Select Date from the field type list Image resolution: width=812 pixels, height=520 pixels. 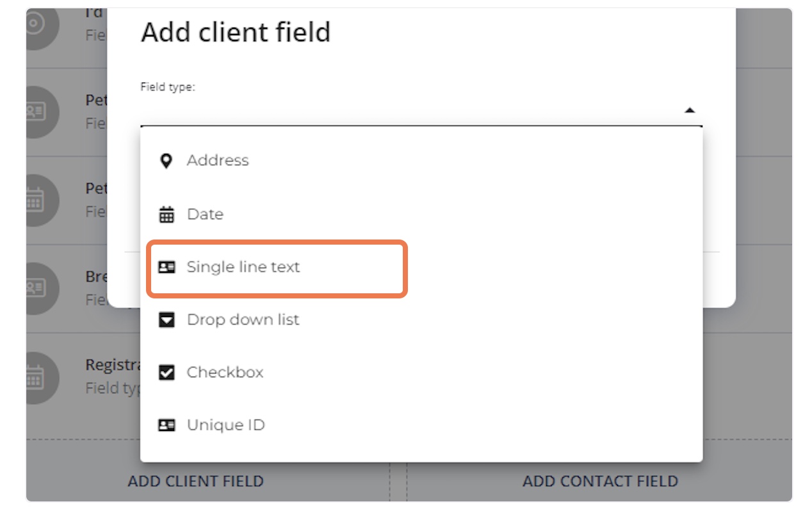click(205, 214)
